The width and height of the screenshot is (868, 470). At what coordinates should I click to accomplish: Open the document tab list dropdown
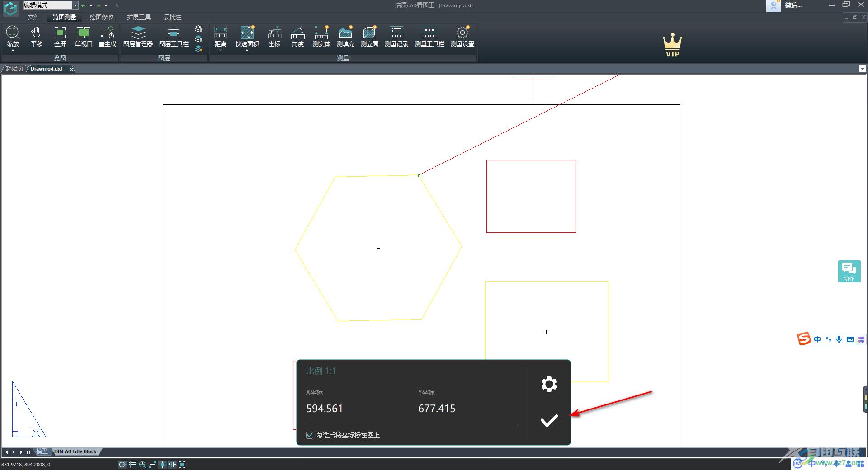click(x=863, y=69)
